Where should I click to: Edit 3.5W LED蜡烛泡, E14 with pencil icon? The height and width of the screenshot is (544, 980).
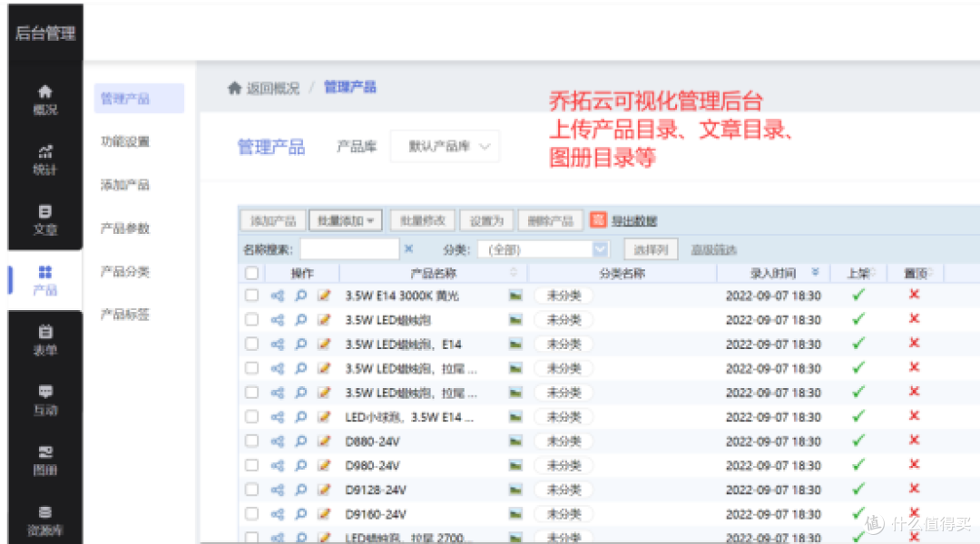pyautogui.click(x=324, y=345)
